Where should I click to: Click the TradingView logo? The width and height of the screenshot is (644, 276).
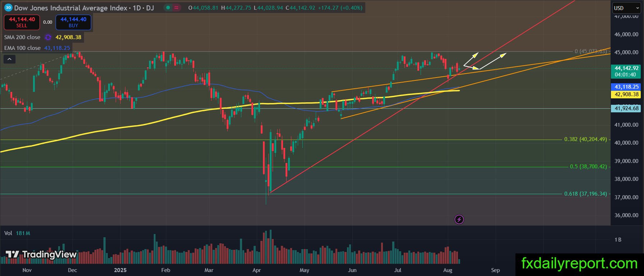41,254
